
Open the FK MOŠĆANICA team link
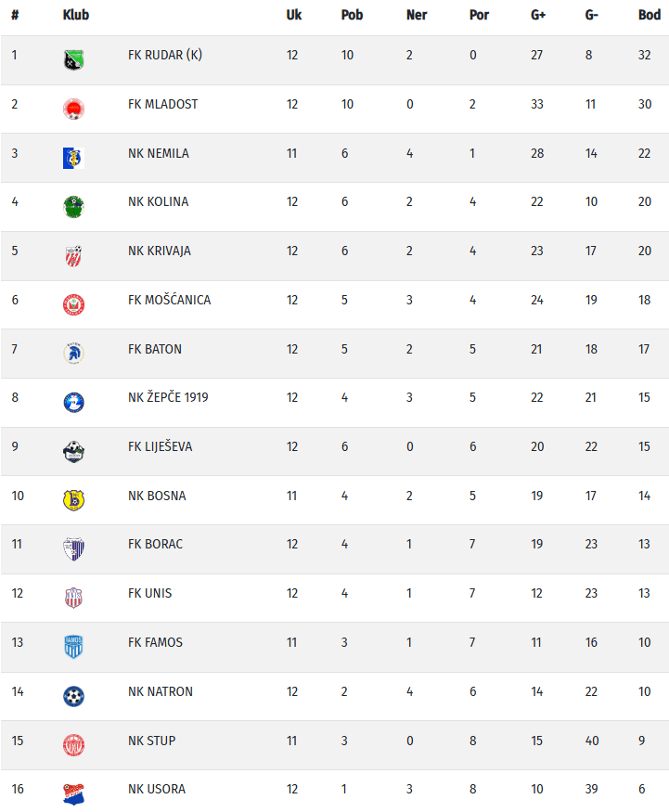click(x=169, y=300)
